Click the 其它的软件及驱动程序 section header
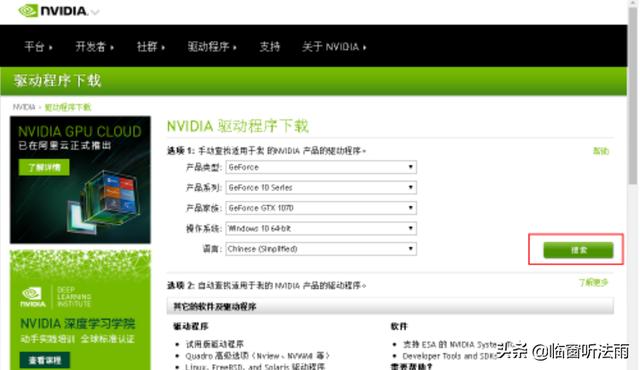The width and height of the screenshot is (640, 370). [390, 306]
